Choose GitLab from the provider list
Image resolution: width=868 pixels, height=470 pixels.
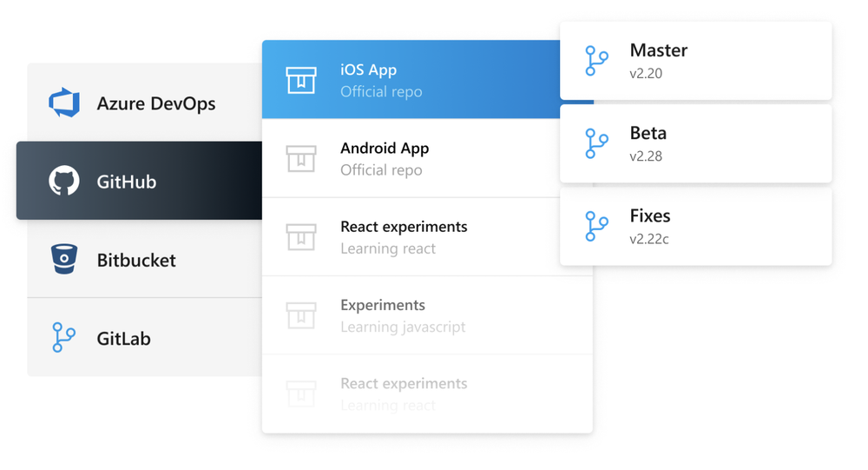point(124,338)
